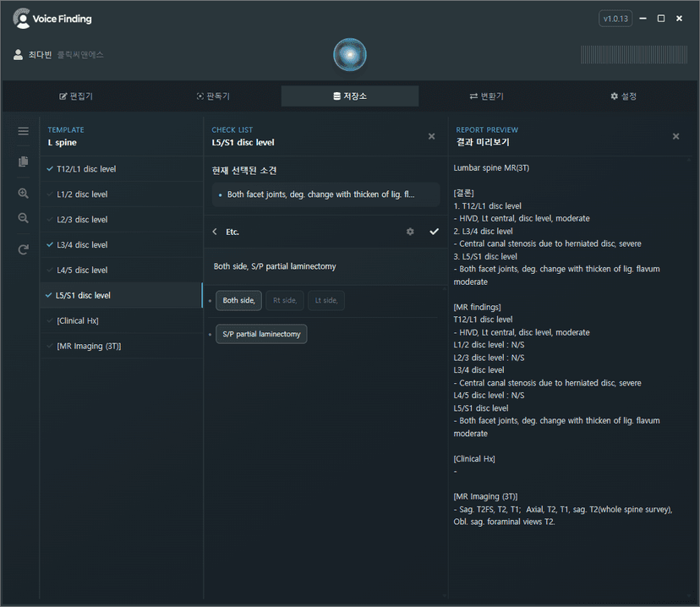Click the refresh arrow icon in sidebar

(x=23, y=249)
